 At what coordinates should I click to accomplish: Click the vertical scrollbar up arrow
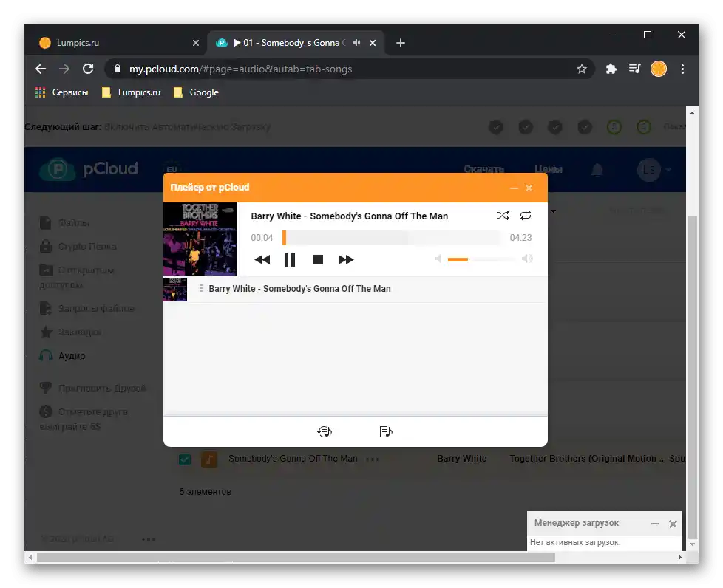tap(692, 112)
